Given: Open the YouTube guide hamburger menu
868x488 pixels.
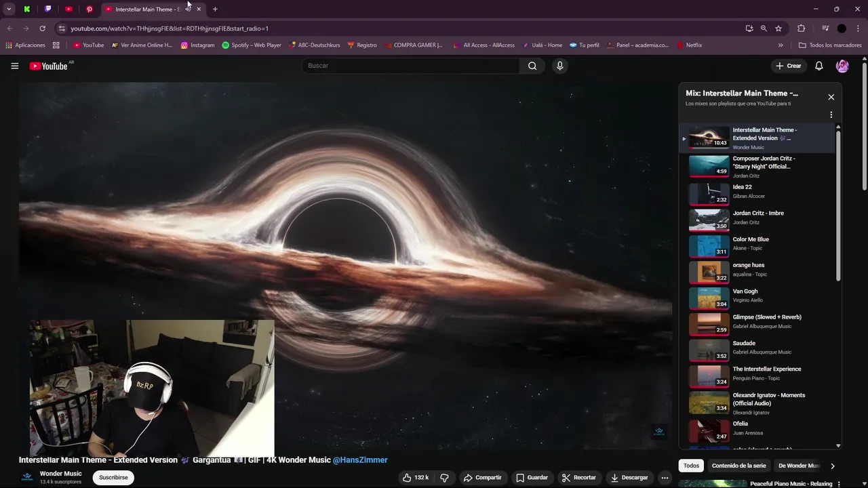Looking at the screenshot, I should pyautogui.click(x=14, y=66).
